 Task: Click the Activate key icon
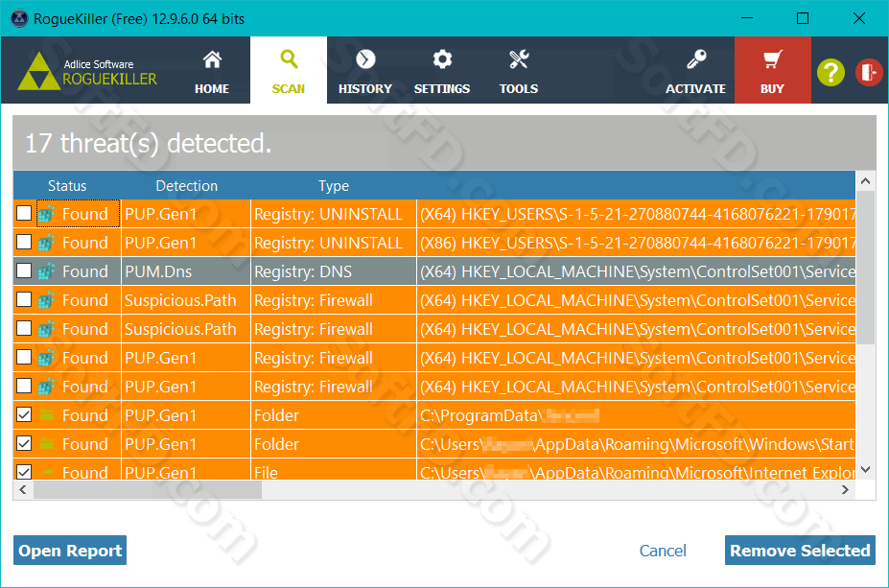tap(696, 59)
